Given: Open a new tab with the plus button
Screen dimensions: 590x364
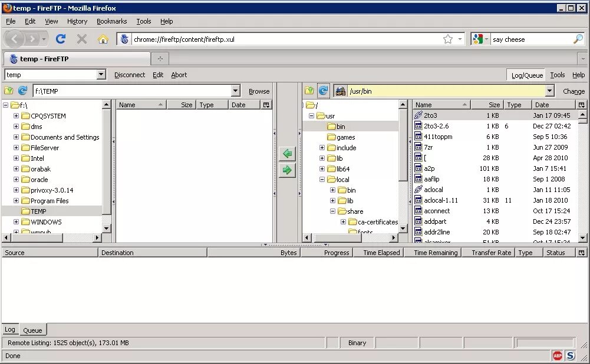Looking at the screenshot, I should click(x=160, y=59).
